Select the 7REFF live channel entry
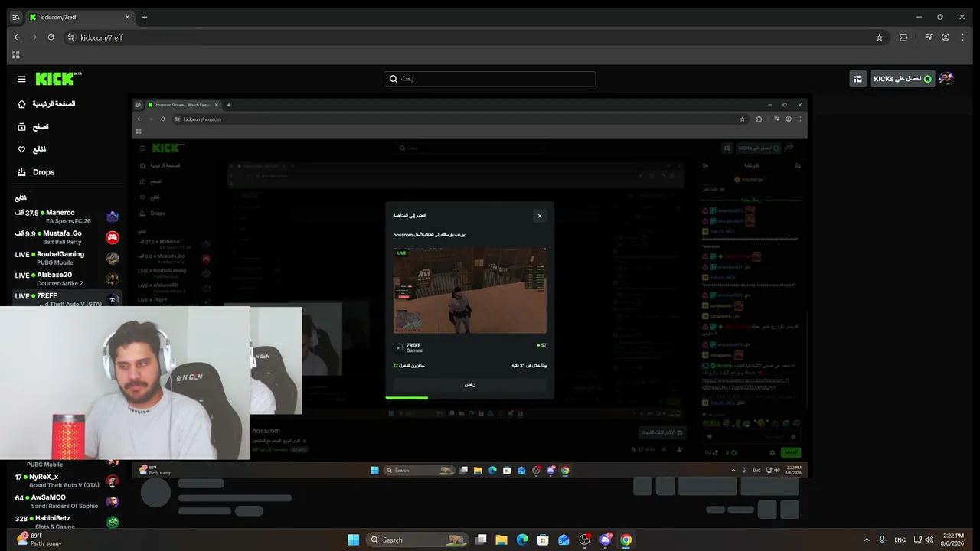Screen dimensions: 980x551 [67, 298]
